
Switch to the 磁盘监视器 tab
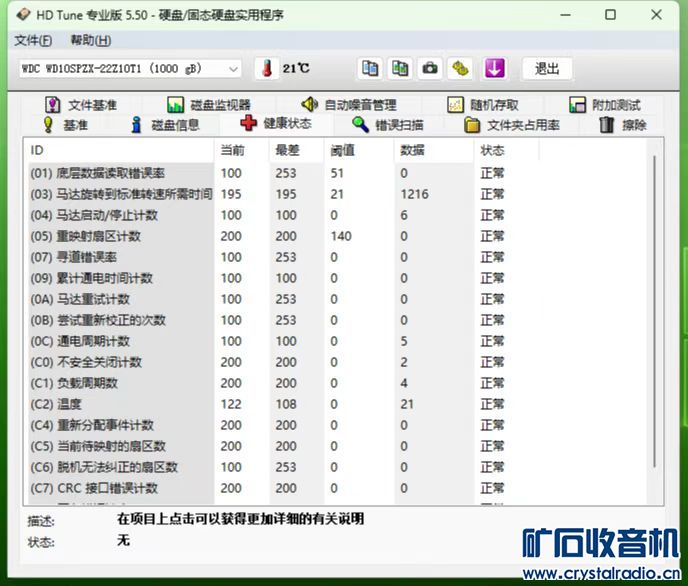(x=209, y=105)
